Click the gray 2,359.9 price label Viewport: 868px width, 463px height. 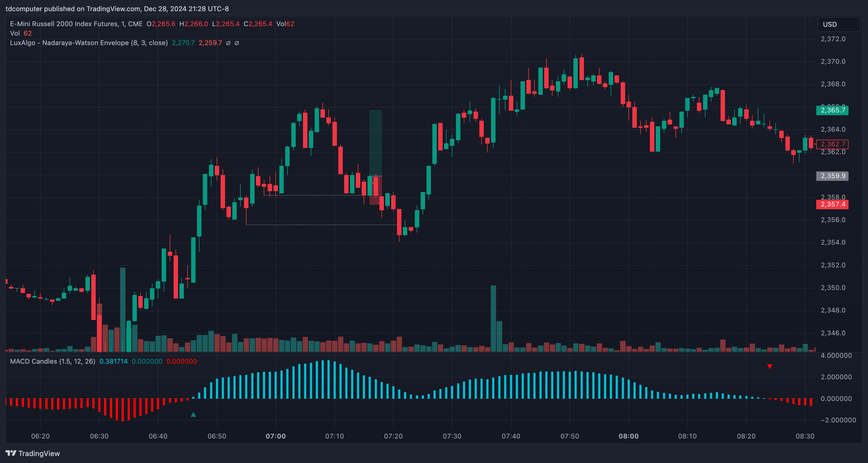tap(832, 176)
